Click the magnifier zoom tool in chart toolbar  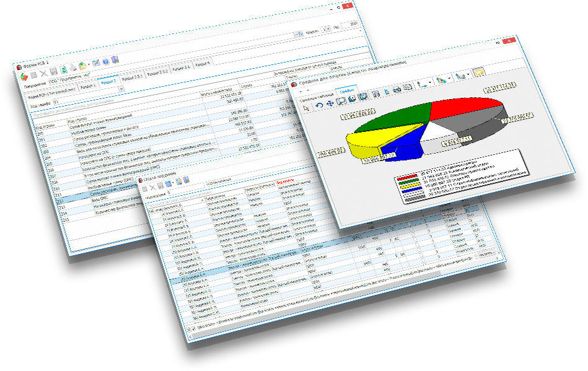pyautogui.click(x=341, y=99)
